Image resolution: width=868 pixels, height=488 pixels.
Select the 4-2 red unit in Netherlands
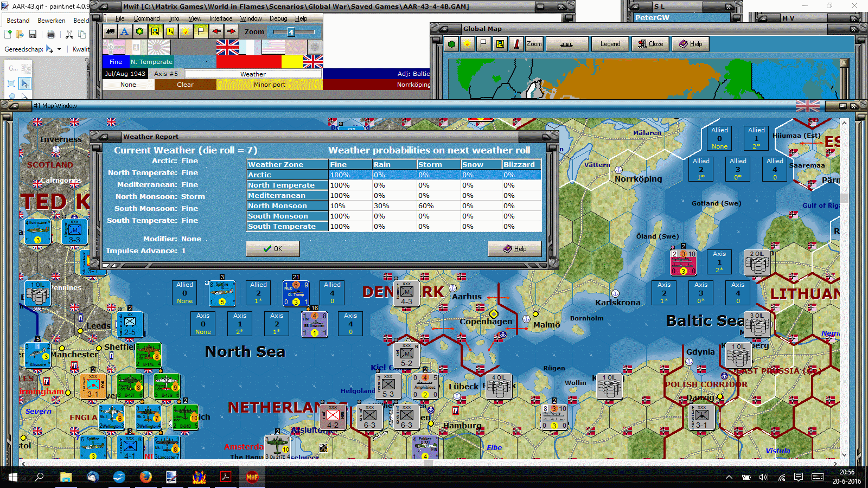pyautogui.click(x=333, y=417)
